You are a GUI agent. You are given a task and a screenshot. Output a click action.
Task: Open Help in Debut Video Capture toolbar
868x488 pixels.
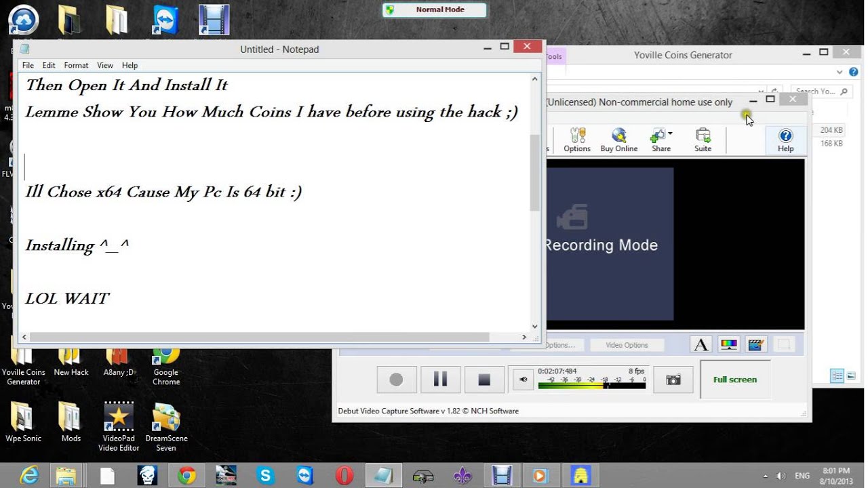(785, 140)
